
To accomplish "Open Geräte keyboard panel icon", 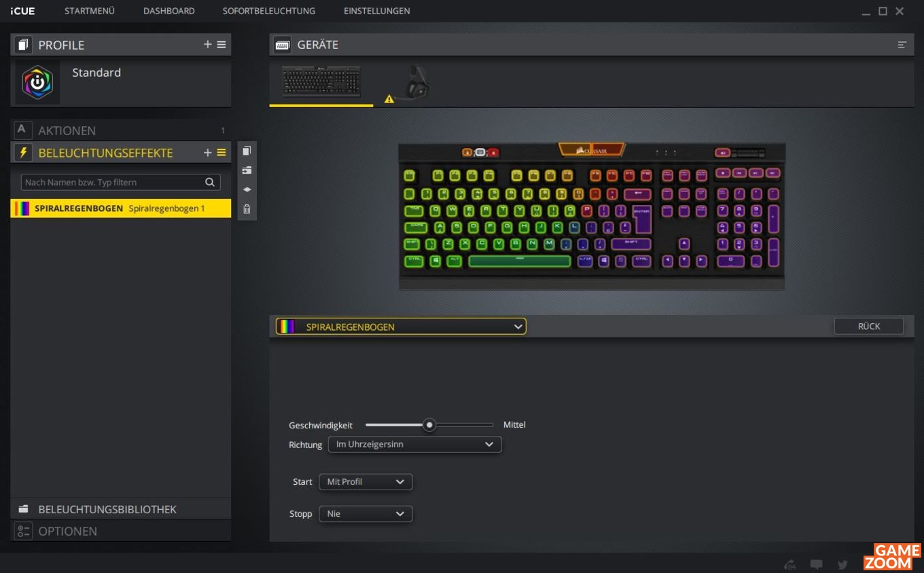I will [283, 45].
